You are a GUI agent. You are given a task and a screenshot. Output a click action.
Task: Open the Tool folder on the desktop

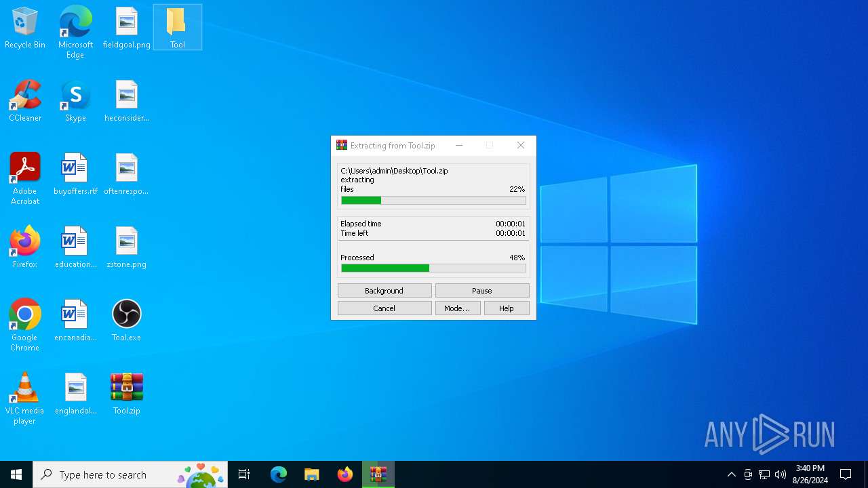pos(177,28)
